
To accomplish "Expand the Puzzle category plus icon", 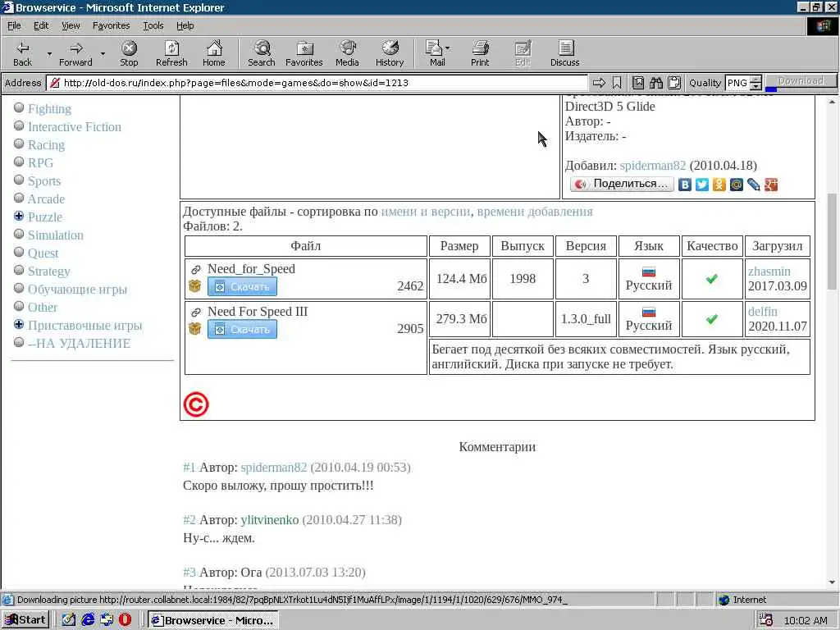I will (19, 216).
